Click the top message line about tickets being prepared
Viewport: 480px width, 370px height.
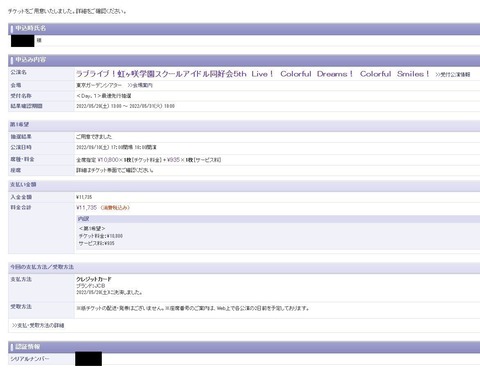click(67, 11)
